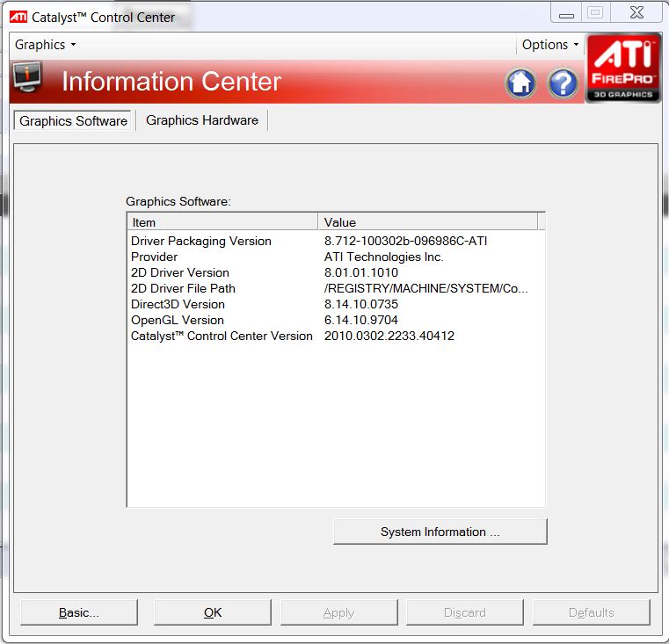Click the System Information button
The width and height of the screenshot is (669, 644).
(x=440, y=532)
